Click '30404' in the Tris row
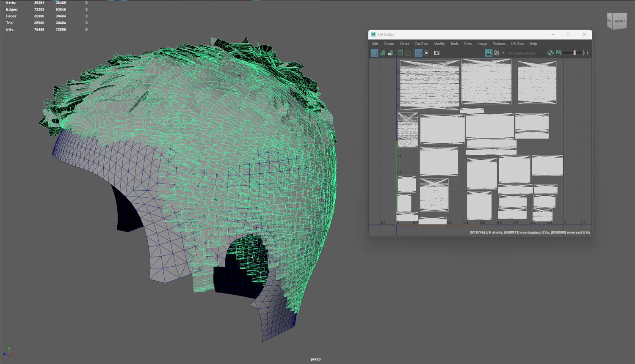The image size is (635, 364). click(x=61, y=23)
